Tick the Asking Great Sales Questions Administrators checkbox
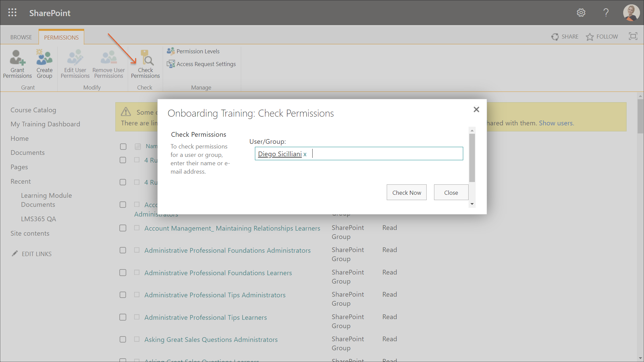 tap(123, 340)
